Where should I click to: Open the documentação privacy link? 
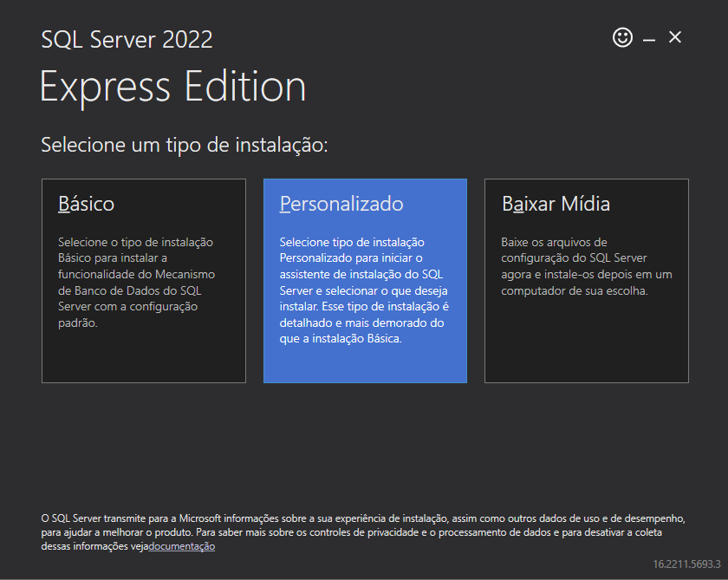coord(181,546)
